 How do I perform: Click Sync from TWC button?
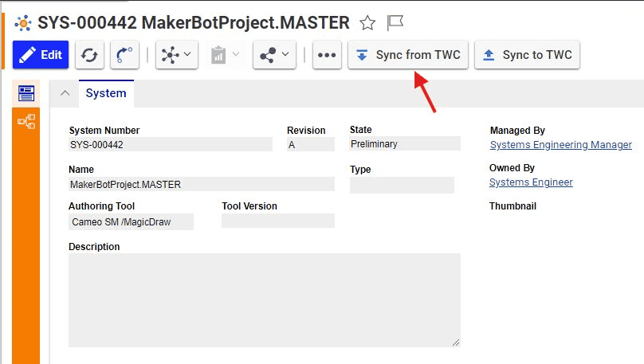tap(408, 55)
